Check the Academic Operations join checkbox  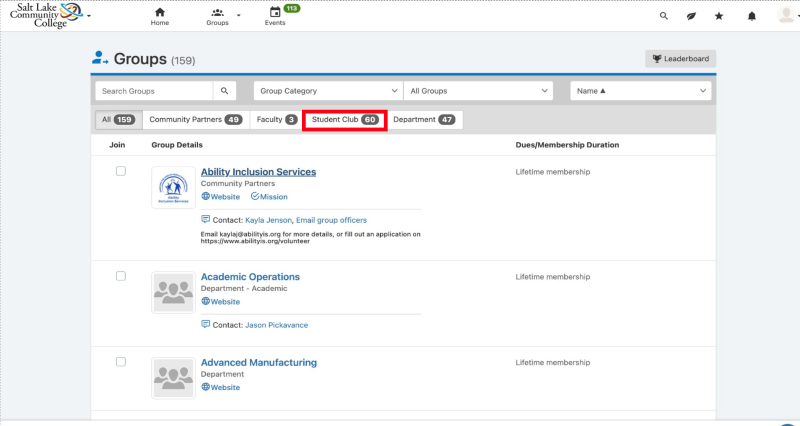[x=121, y=276]
